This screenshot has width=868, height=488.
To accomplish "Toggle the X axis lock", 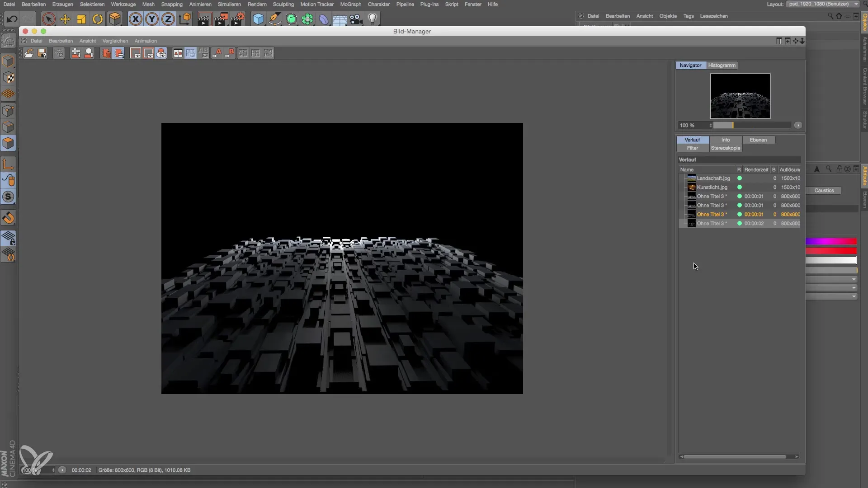I will pyautogui.click(x=135, y=19).
